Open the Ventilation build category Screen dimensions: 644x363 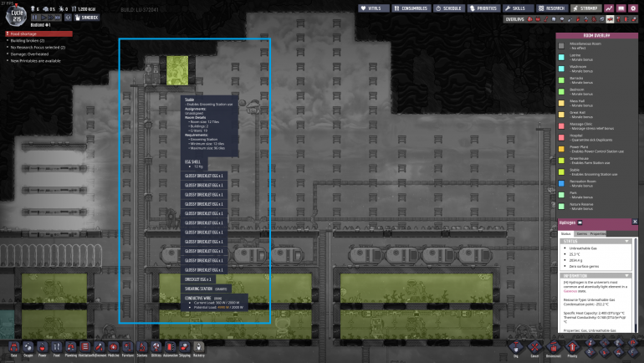click(x=85, y=348)
